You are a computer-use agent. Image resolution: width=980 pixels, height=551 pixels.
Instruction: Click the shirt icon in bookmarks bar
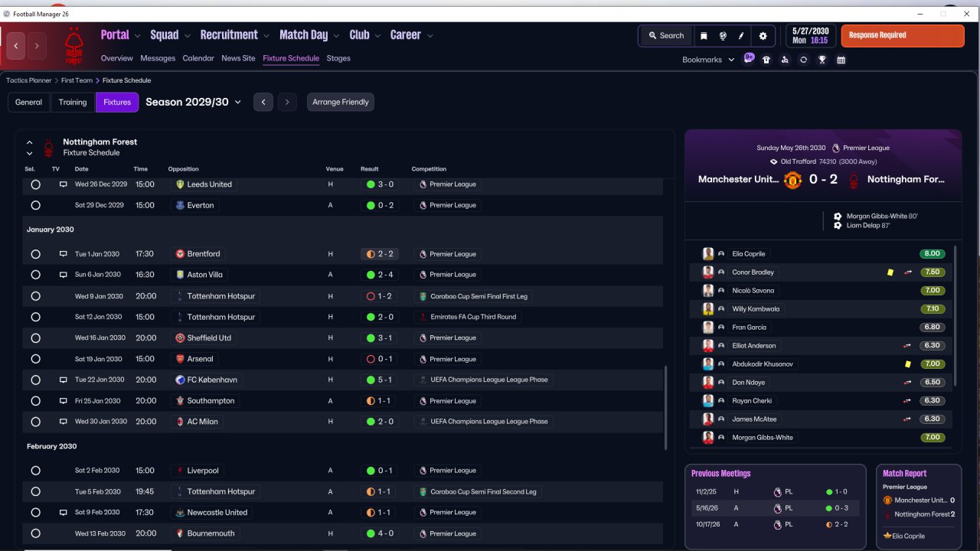pos(766,60)
